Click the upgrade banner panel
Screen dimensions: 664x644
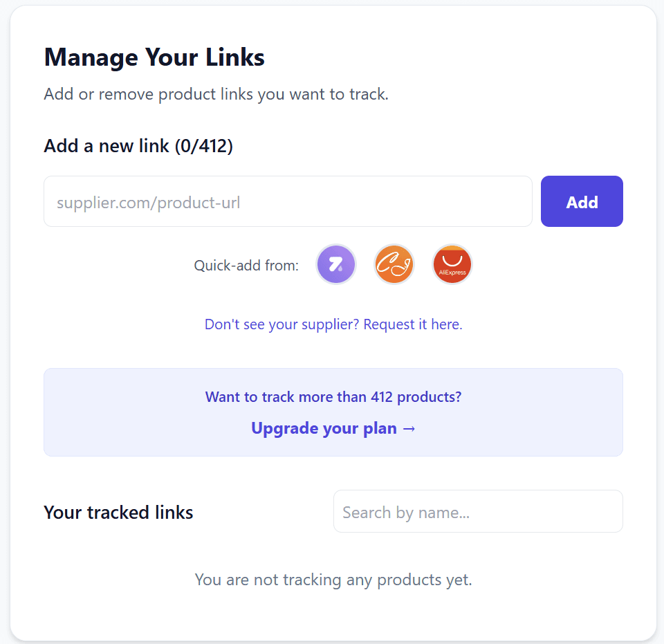pos(333,412)
